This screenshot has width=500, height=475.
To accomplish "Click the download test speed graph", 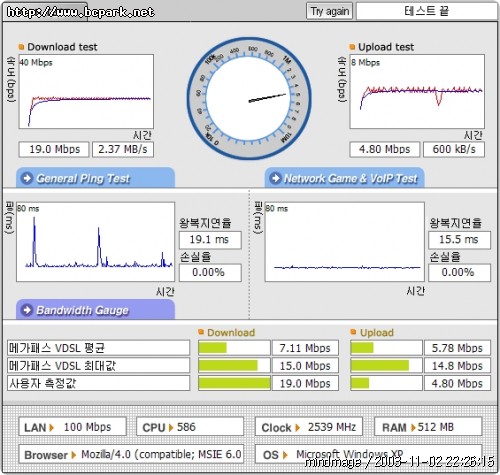I will (x=86, y=92).
